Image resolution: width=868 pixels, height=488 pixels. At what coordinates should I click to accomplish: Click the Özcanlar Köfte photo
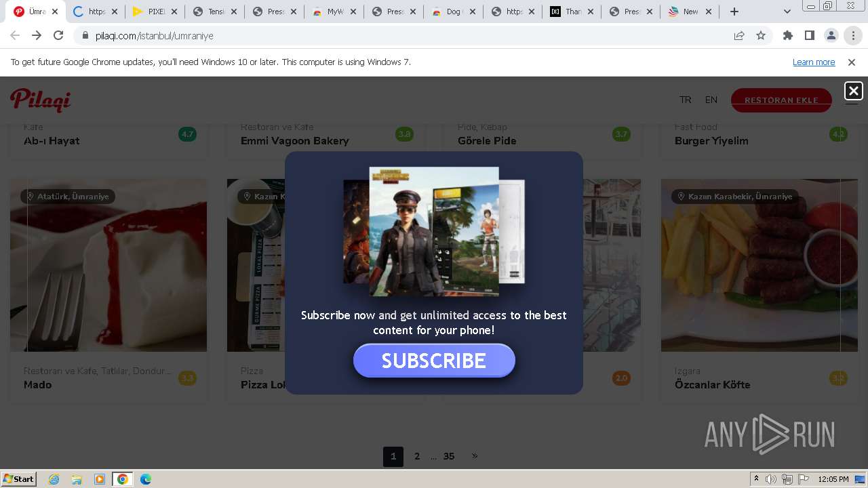759,265
